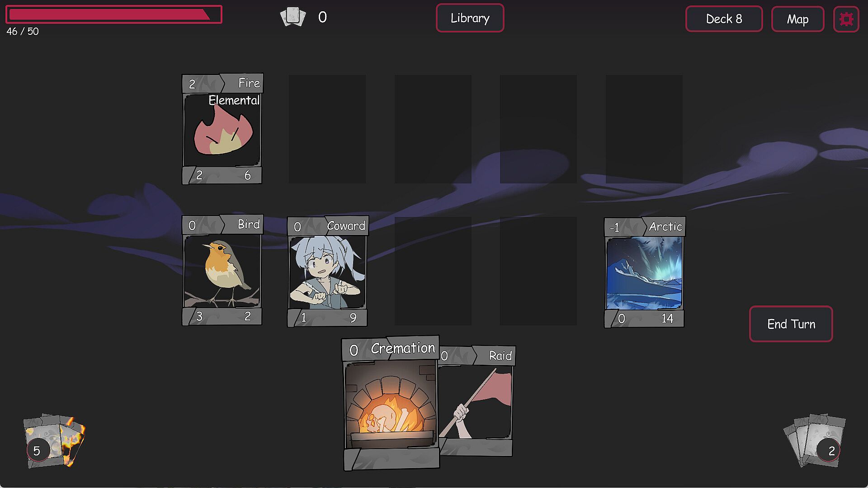Select the Coward card on board
This screenshot has height=488, width=868.
click(x=327, y=272)
